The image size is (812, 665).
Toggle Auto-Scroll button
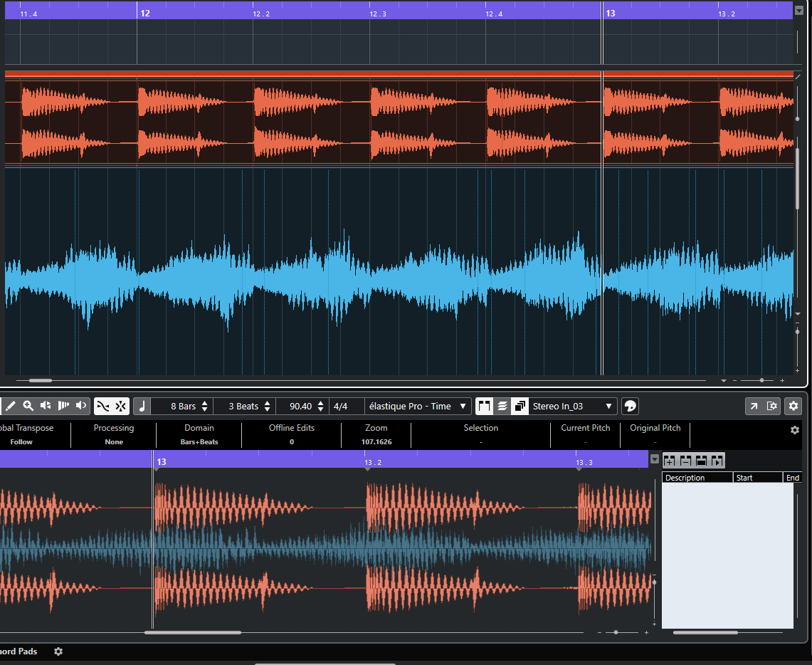point(121,406)
